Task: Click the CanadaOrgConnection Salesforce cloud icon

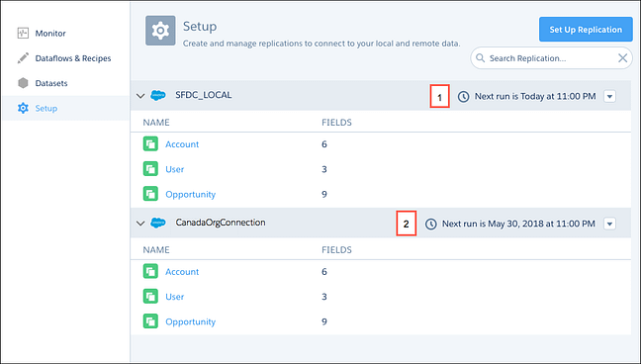Action: (158, 223)
